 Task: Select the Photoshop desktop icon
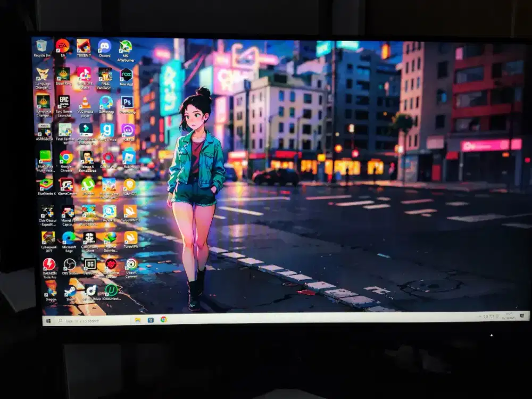pos(127,102)
